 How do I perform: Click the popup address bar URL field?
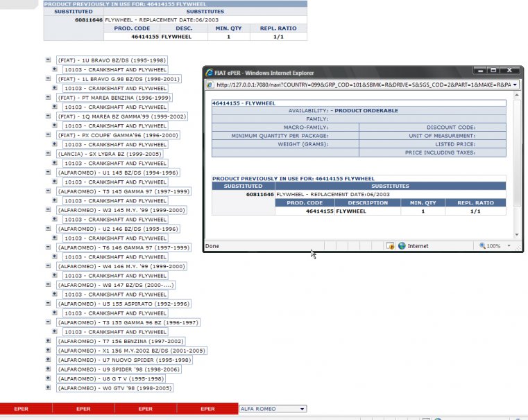(361, 85)
